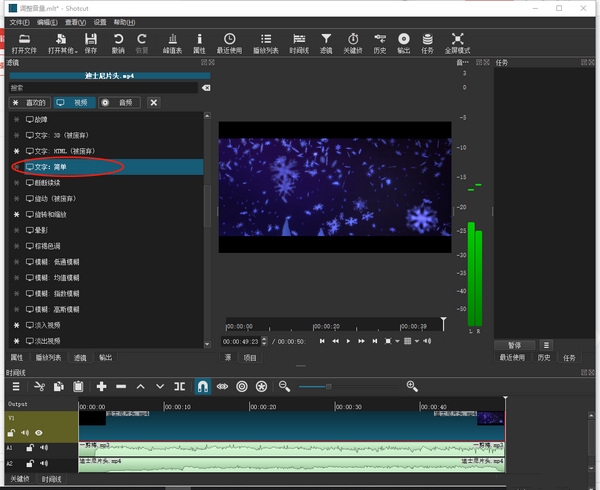Click the 暂停 (Pause) jobs button
600x490 pixels.
click(515, 344)
